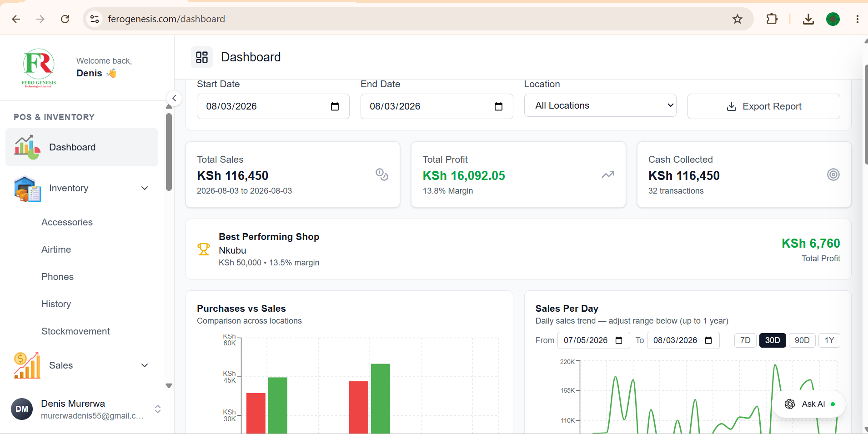
Task: Click the Export Report button
Action: coord(764,106)
